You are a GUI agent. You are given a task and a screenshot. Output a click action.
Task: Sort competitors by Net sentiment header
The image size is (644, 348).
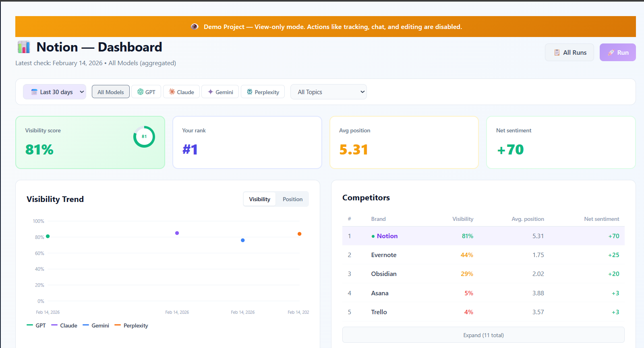click(x=602, y=219)
